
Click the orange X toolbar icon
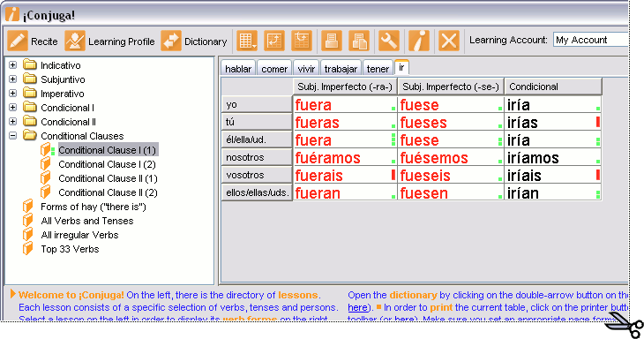tap(448, 41)
